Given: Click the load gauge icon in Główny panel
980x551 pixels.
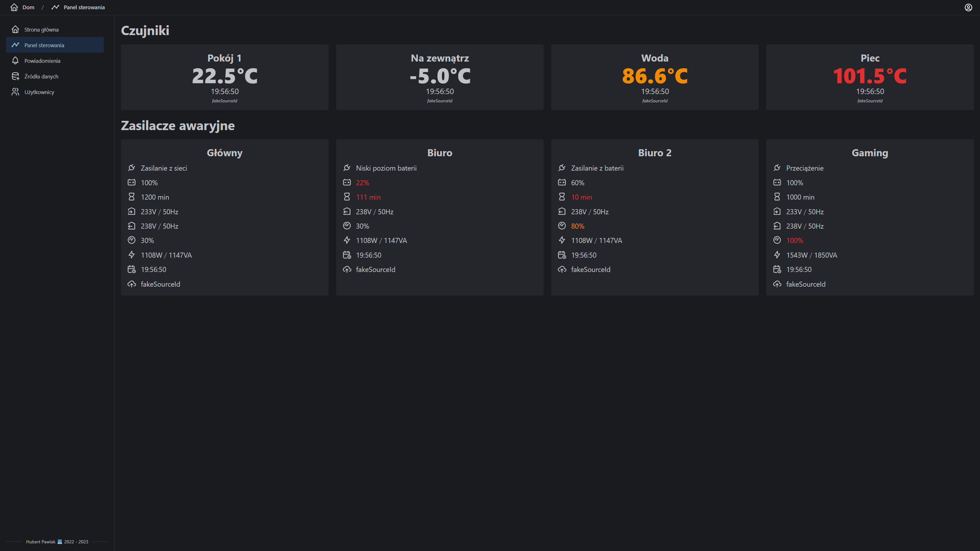Looking at the screenshot, I should pyautogui.click(x=132, y=240).
